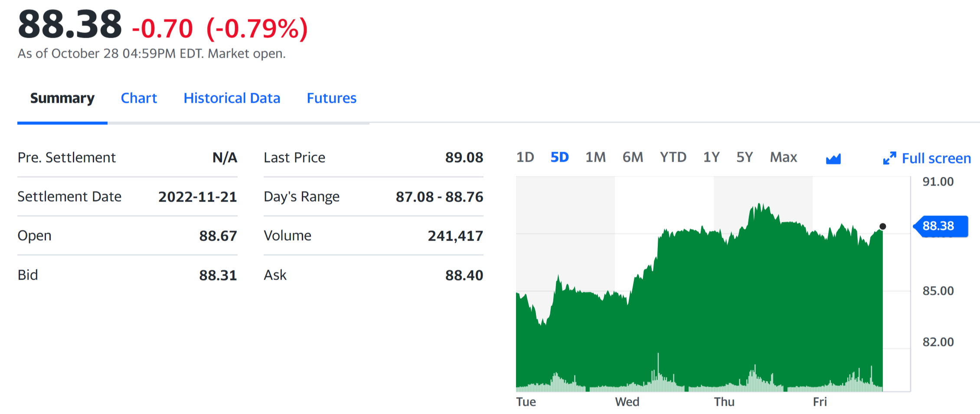Click the Day's Range label
This screenshot has width=980, height=414.
click(302, 197)
